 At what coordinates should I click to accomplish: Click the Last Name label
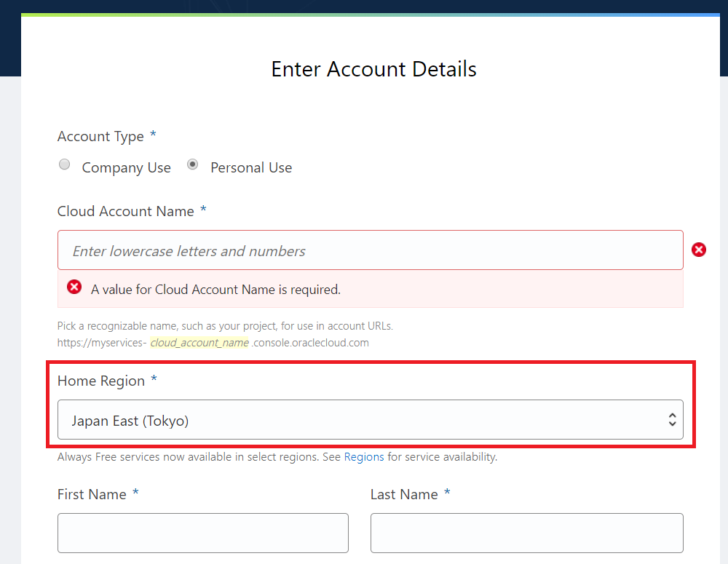404,495
